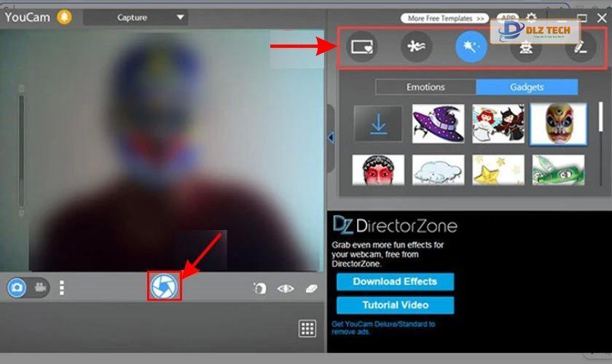612x364 pixels.
Task: Click the zoom slider on the video preview
Action: click(x=21, y=151)
